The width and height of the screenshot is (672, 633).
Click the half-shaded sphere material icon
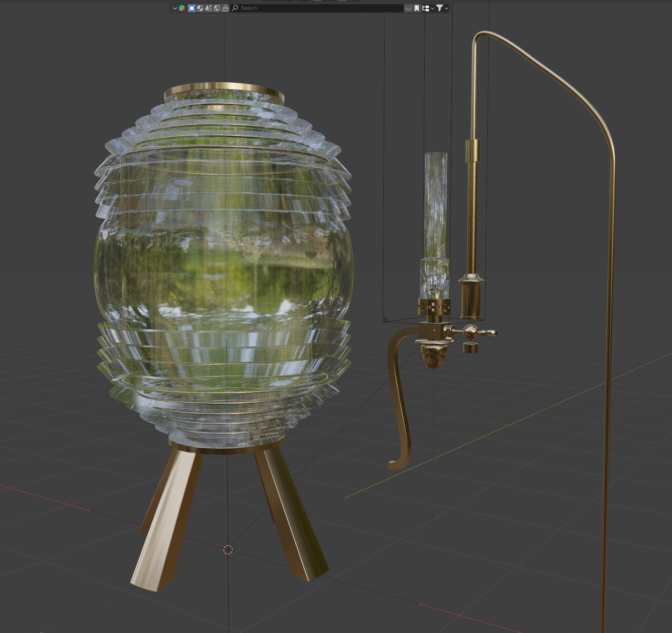[x=200, y=8]
